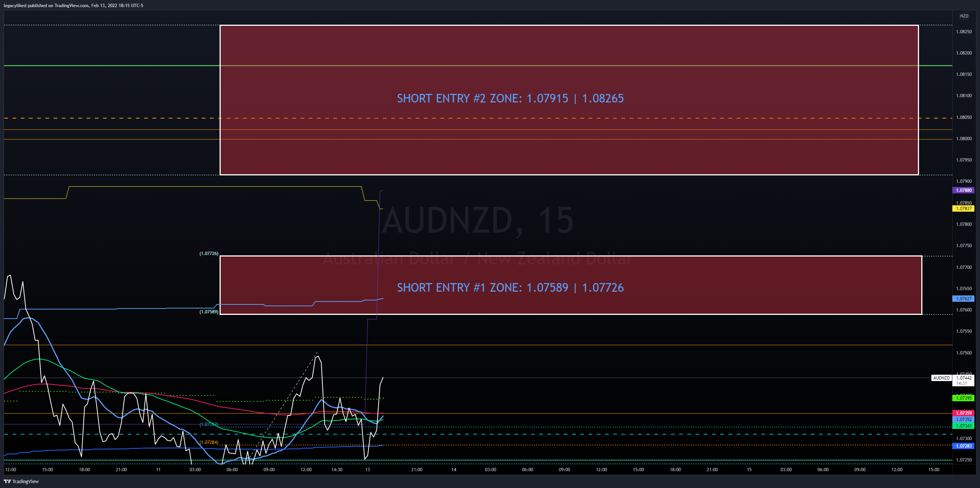Click the 1.08250 tick on the price axis
Viewport: 980px width, 488px height.
(964, 31)
